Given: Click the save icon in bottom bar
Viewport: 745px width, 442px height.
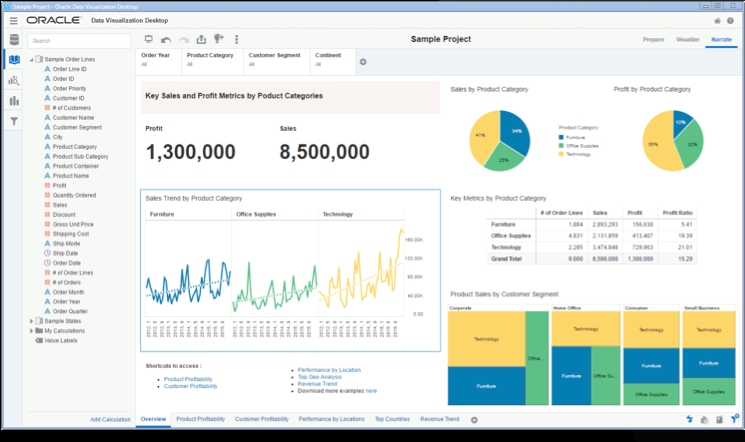Looking at the screenshot, I should tap(719, 419).
